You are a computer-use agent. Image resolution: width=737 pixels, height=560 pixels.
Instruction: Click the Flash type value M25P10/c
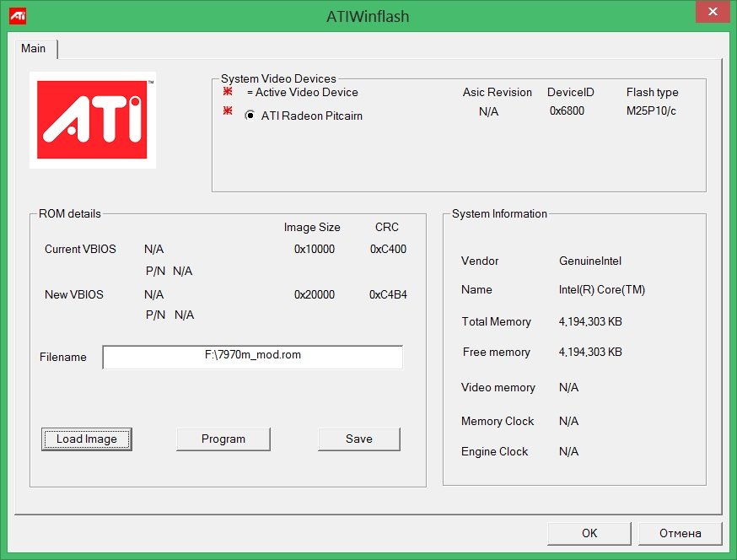(651, 111)
